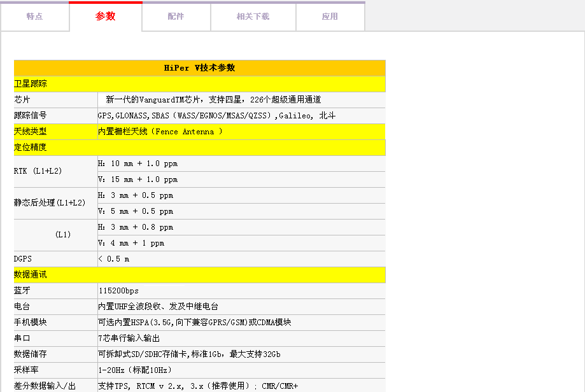
Task: Click the 蓝牙 value 115200bps
Action: [118, 291]
